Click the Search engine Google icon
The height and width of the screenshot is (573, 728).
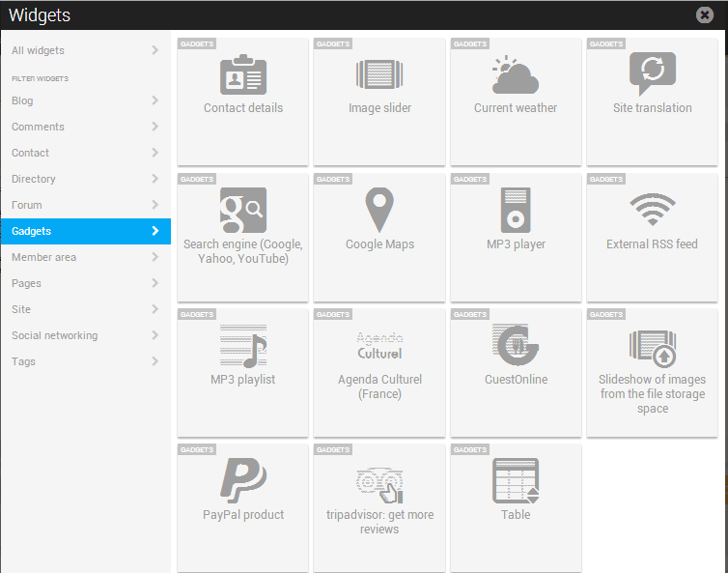click(242, 210)
